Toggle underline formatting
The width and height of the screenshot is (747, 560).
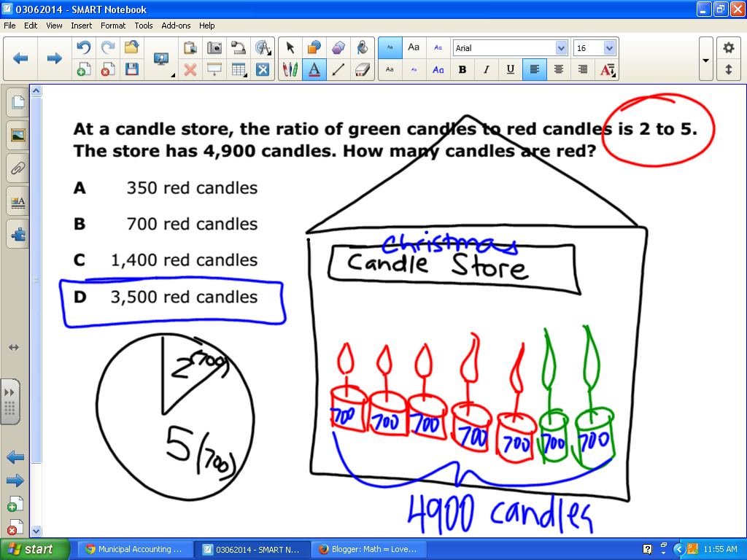pos(510,69)
